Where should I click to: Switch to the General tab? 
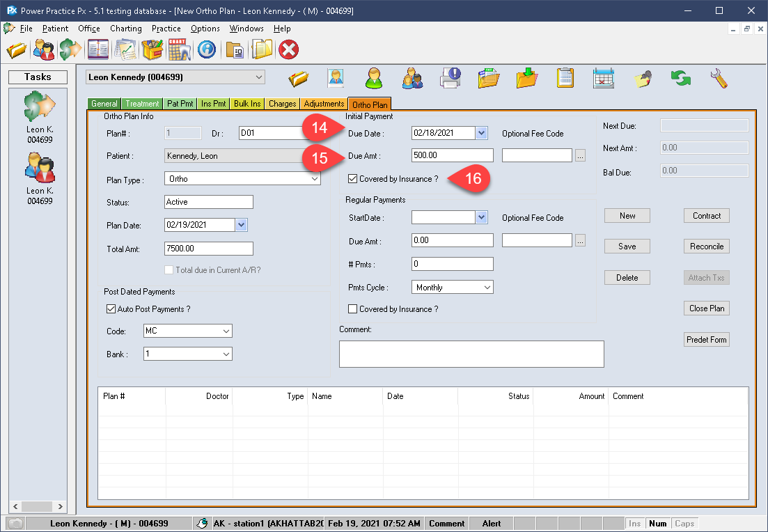tap(104, 104)
